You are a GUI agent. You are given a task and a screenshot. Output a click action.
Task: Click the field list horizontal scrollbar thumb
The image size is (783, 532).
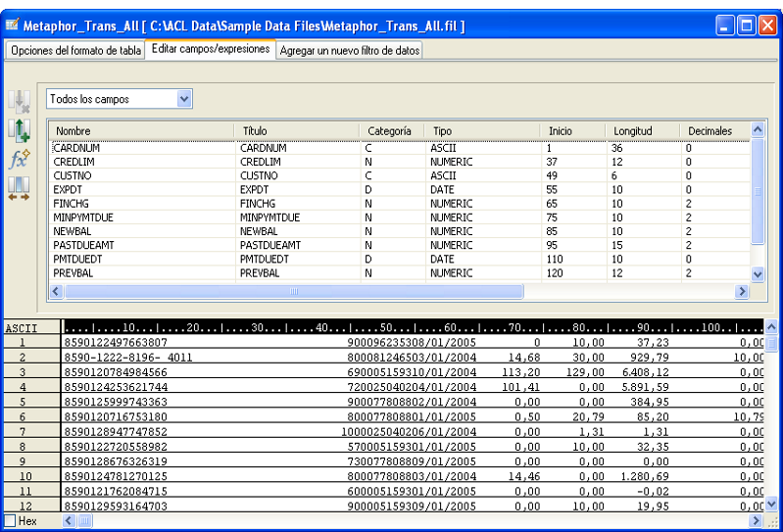coord(292,292)
